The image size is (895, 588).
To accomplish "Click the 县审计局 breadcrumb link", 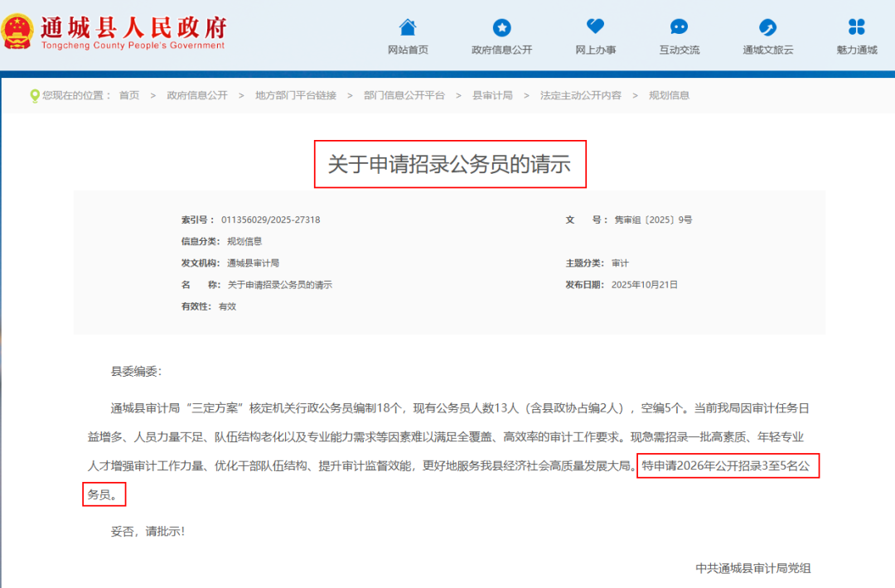I will [x=492, y=95].
